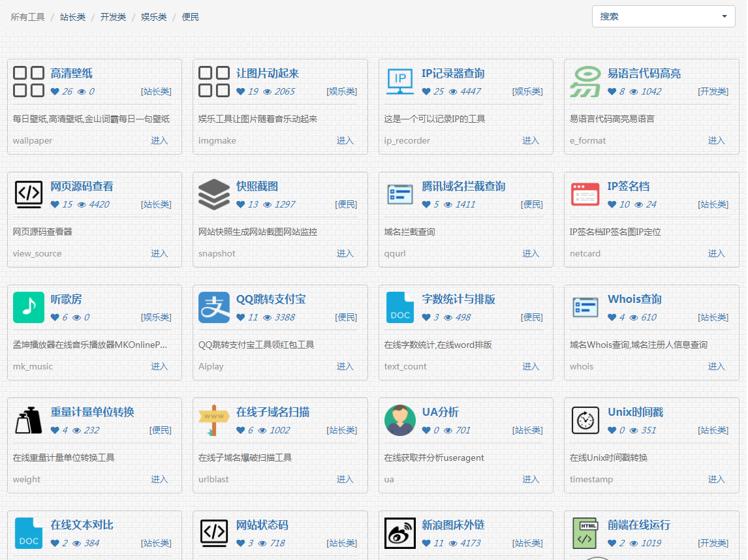Open the 易语言代码高亮 title link
748x560 pixels.
pyautogui.click(x=644, y=74)
